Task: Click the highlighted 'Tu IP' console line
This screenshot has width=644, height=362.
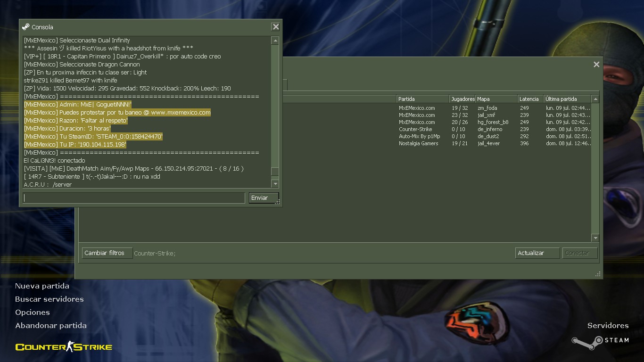Action: [x=75, y=145]
